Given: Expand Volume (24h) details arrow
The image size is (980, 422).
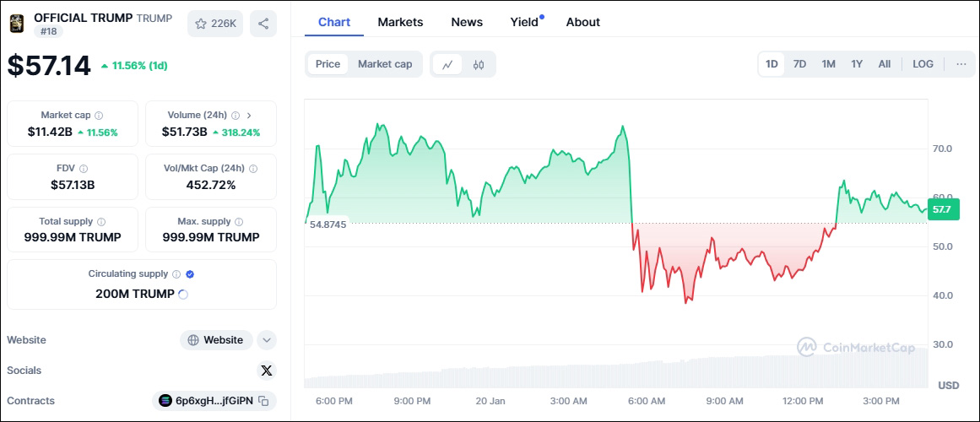Looking at the screenshot, I should (x=249, y=116).
